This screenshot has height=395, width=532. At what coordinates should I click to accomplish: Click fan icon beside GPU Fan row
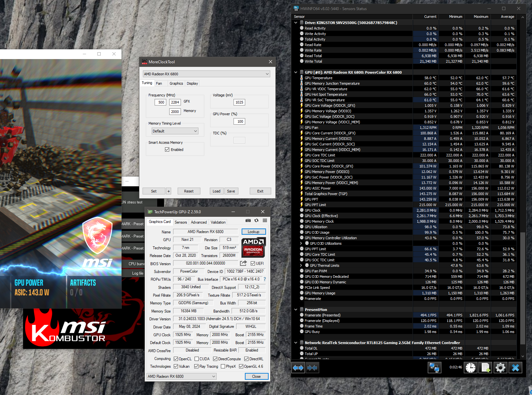pos(302,128)
